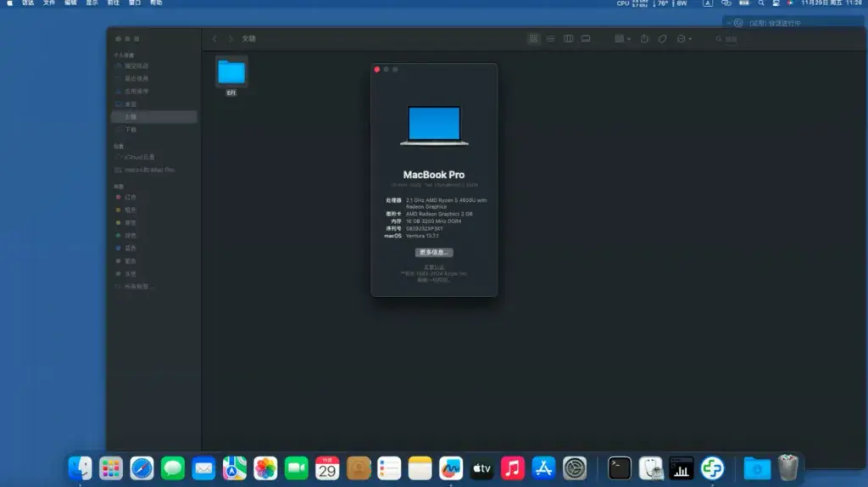Launch Music app from the dock
This screenshot has width=868, height=487.
click(513, 468)
